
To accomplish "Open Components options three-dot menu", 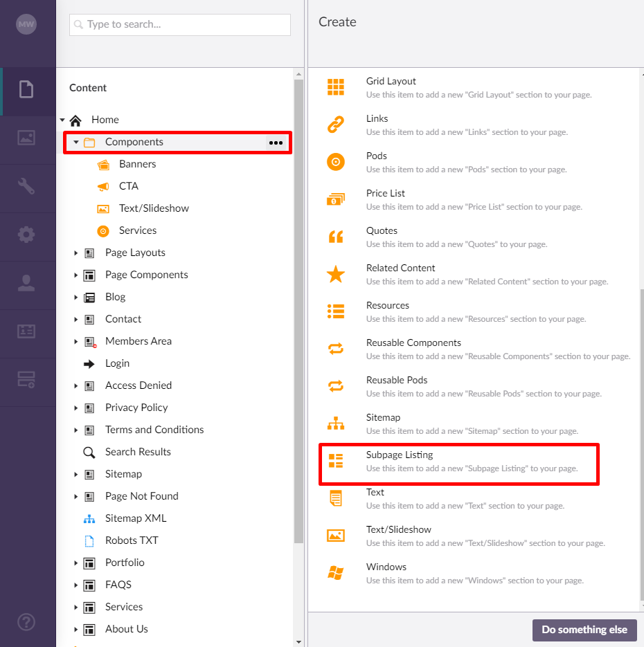I will coord(276,143).
